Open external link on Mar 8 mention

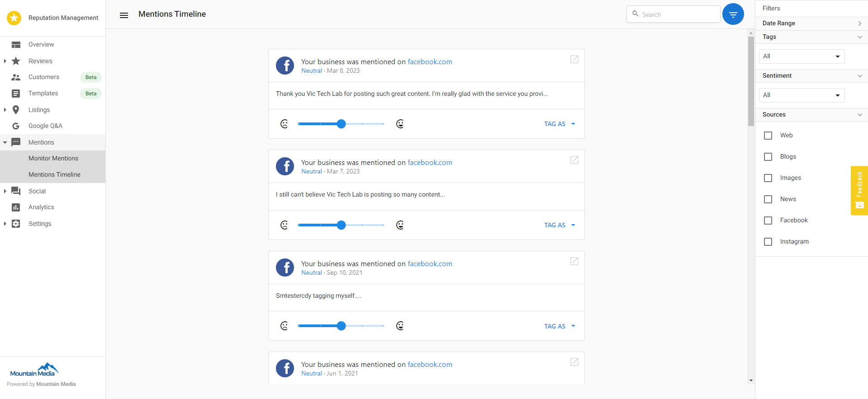pyautogui.click(x=574, y=59)
